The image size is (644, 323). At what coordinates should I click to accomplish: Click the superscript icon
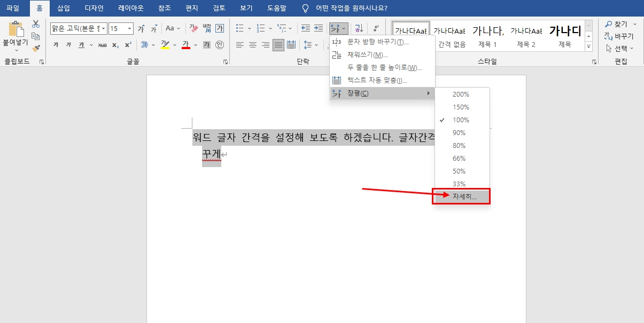(x=128, y=45)
